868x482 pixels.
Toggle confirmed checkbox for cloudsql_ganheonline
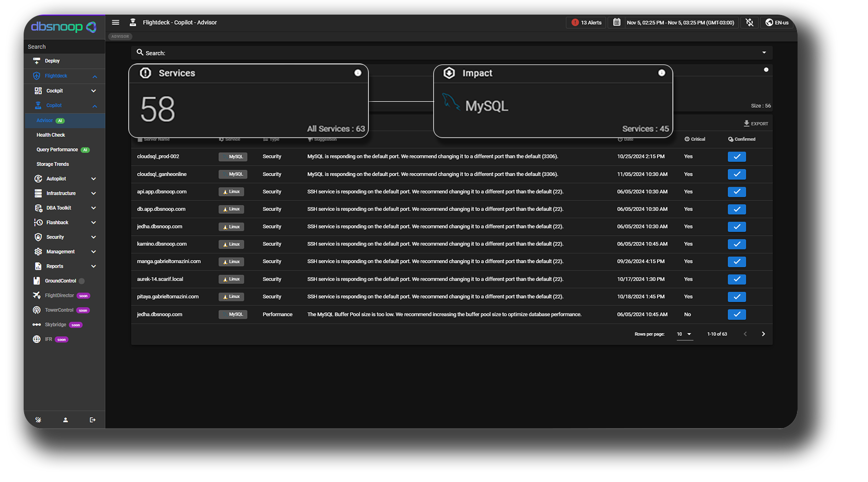737,174
